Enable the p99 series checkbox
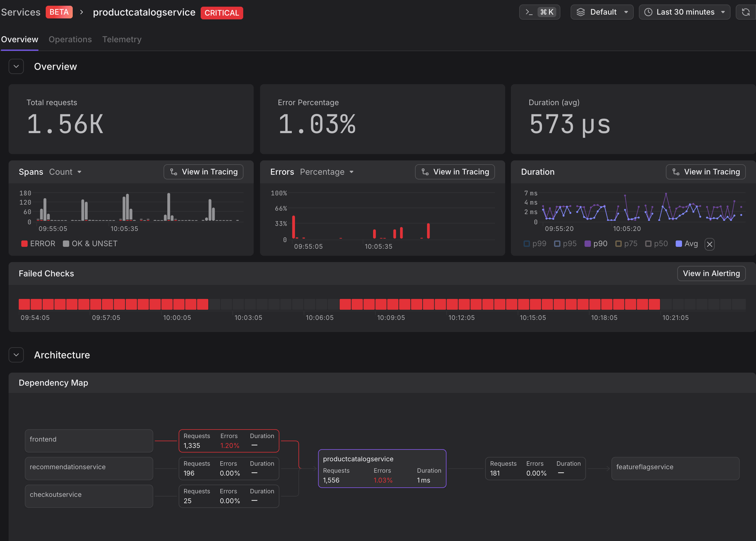 coord(527,244)
